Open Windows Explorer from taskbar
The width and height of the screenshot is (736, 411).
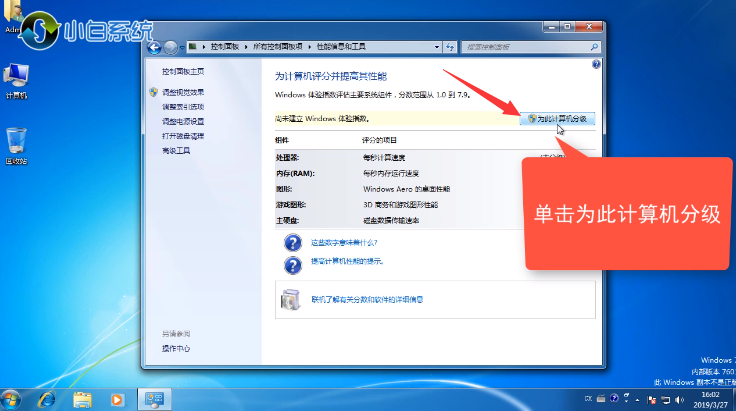82,400
